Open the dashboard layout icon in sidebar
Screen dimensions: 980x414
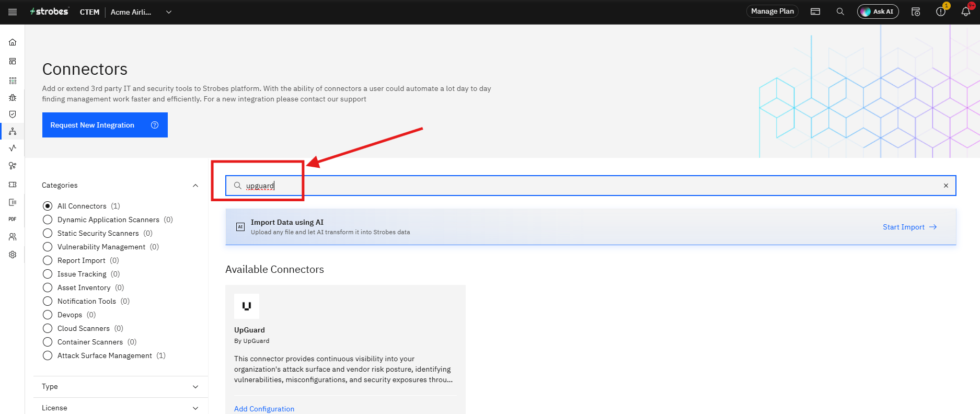(x=13, y=61)
